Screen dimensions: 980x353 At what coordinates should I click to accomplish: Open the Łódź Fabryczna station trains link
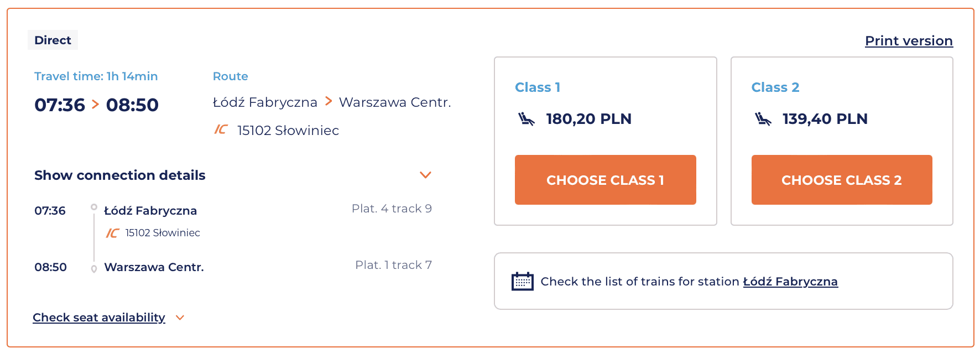[790, 282]
